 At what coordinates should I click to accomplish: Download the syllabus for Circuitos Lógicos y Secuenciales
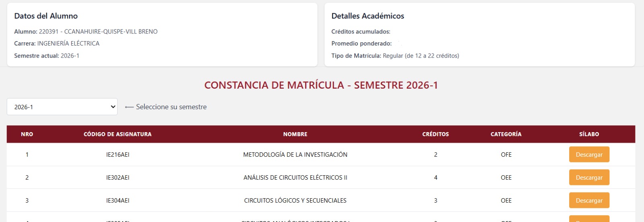tap(589, 200)
